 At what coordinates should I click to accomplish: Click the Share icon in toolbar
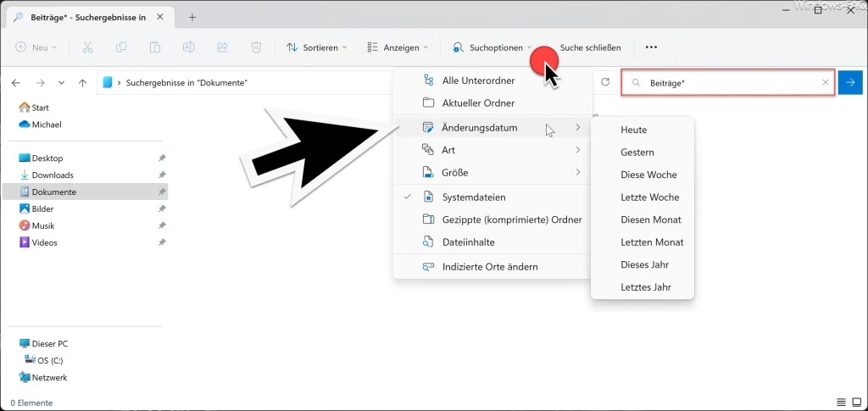[x=223, y=47]
